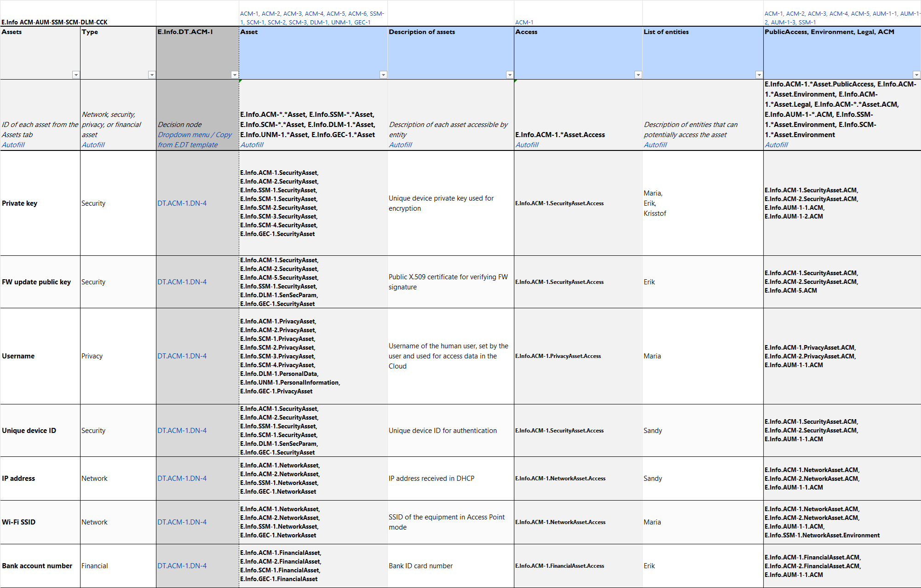The width and height of the screenshot is (921, 588).
Task: Click DT.ACM-1.DN-4 link in Private key row
Action: (182, 203)
